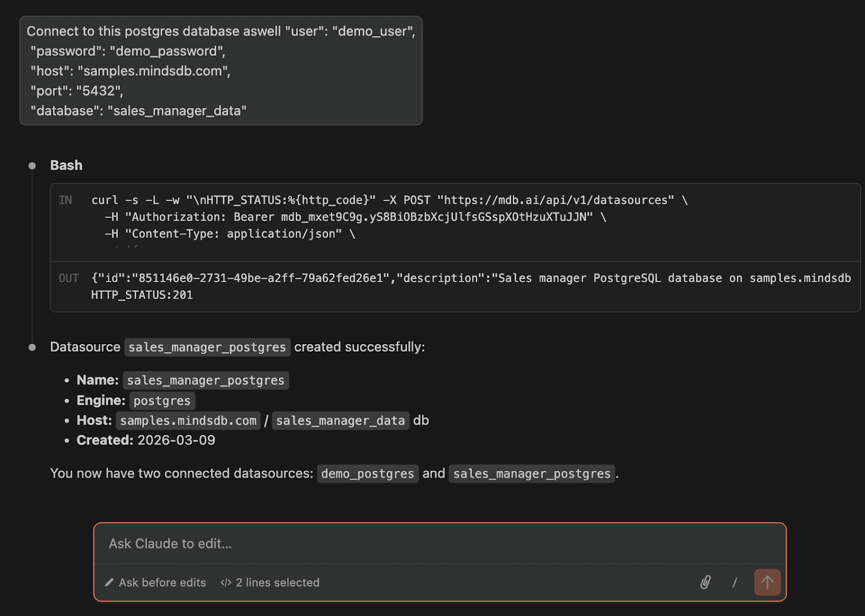The height and width of the screenshot is (616, 865).
Task: Send message with the orange arrow button
Action: (x=767, y=582)
